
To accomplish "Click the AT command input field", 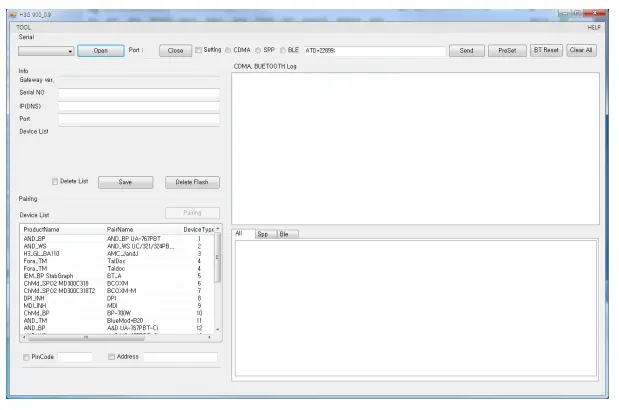I will [x=375, y=51].
